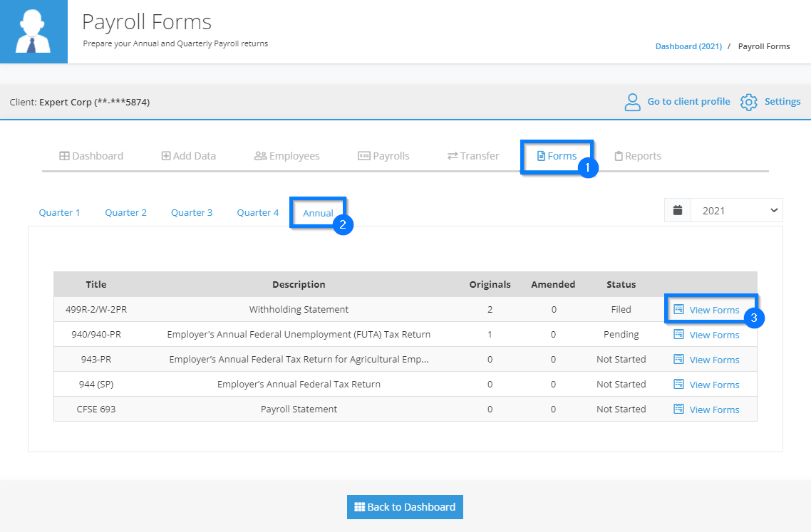
Task: Click the Originals column header
Action: pos(490,284)
